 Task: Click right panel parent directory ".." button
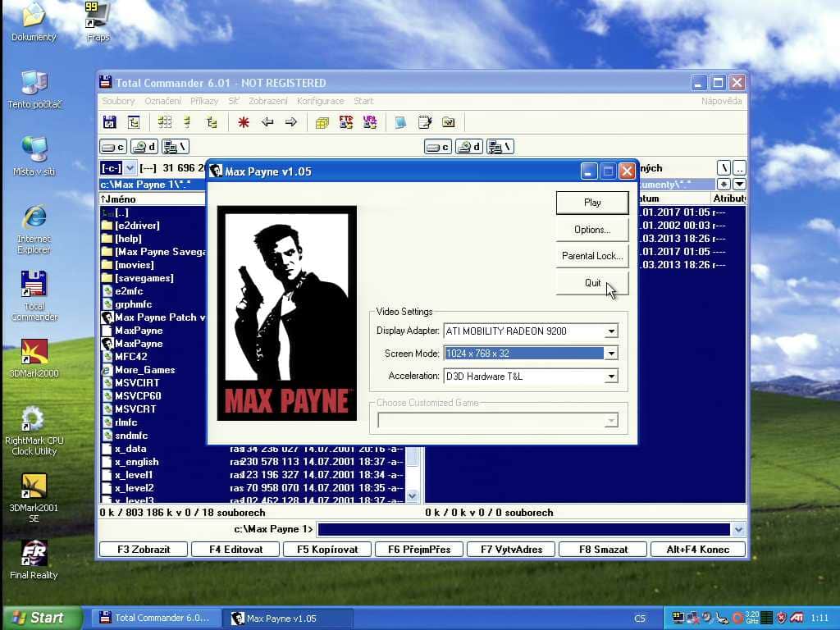739,168
